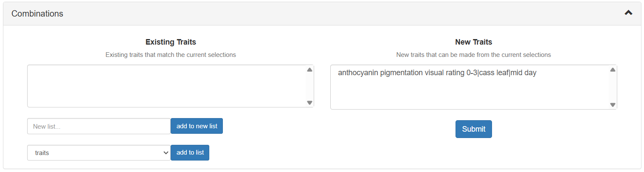This screenshot has height=172, width=644.
Task: Click the Existing Traits scrollbar track
Action: [x=309, y=86]
